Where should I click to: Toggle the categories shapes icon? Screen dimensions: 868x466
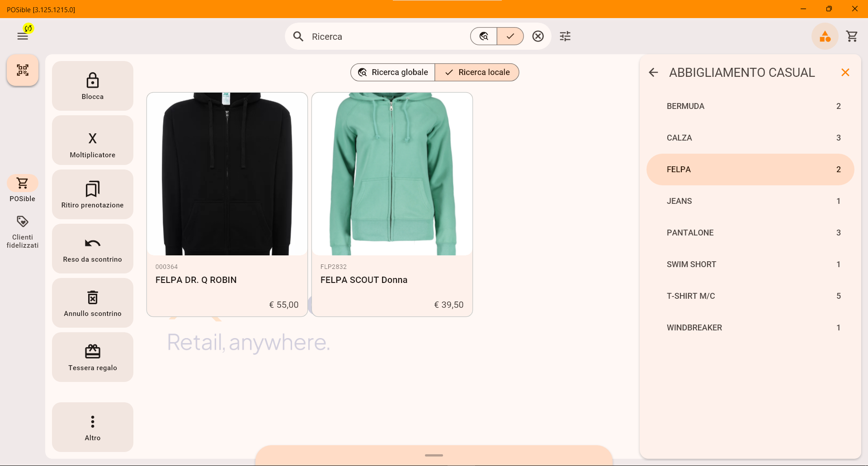point(825,36)
